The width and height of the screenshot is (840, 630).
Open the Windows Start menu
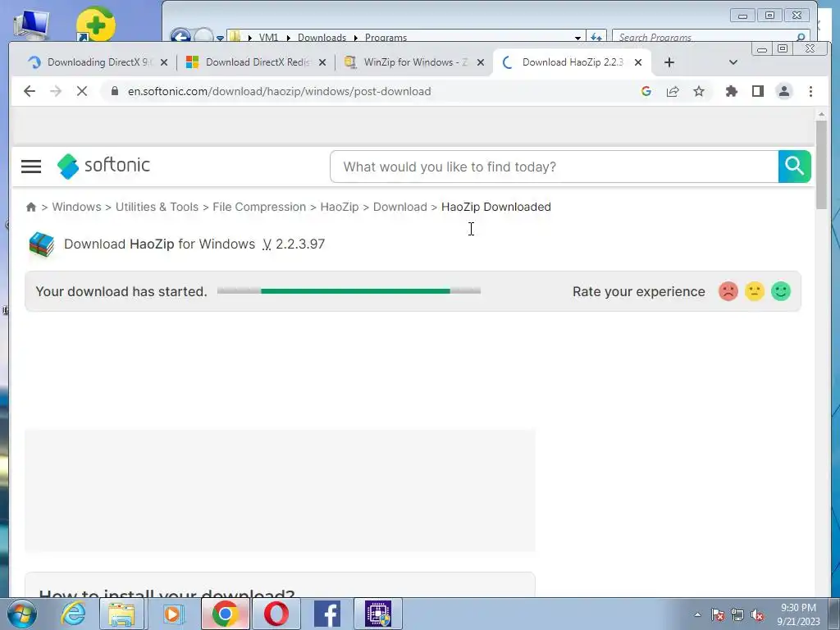click(22, 614)
